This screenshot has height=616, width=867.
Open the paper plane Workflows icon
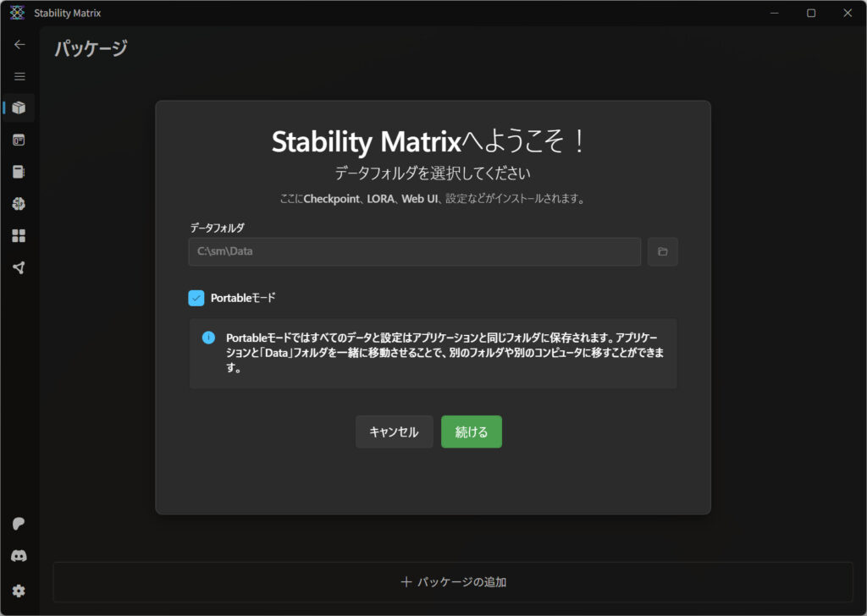coord(19,267)
